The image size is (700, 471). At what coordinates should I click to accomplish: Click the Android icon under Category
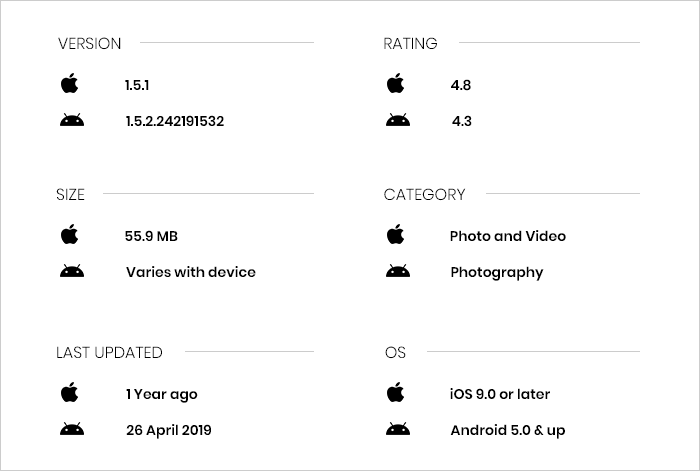[x=398, y=271]
